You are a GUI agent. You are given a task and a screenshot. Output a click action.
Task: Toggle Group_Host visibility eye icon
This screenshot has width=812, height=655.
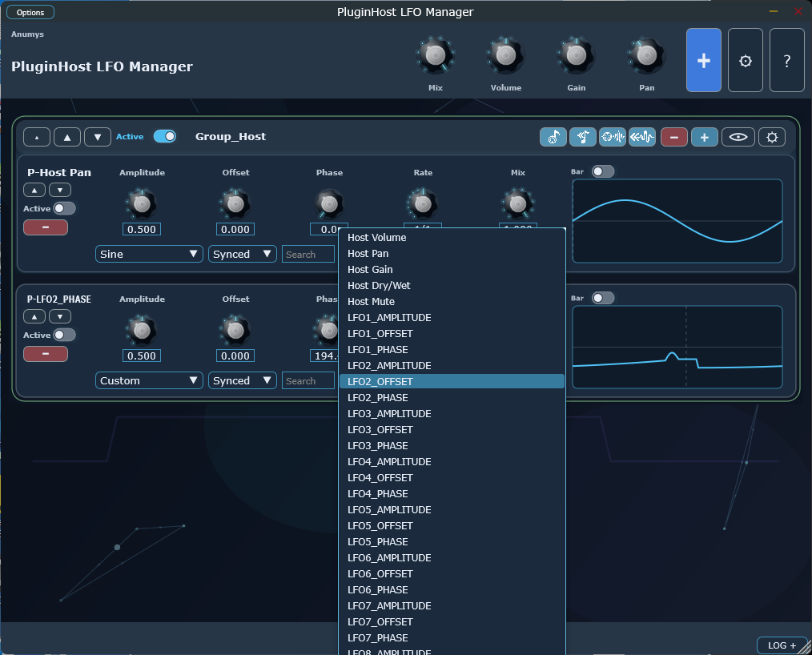click(x=738, y=137)
